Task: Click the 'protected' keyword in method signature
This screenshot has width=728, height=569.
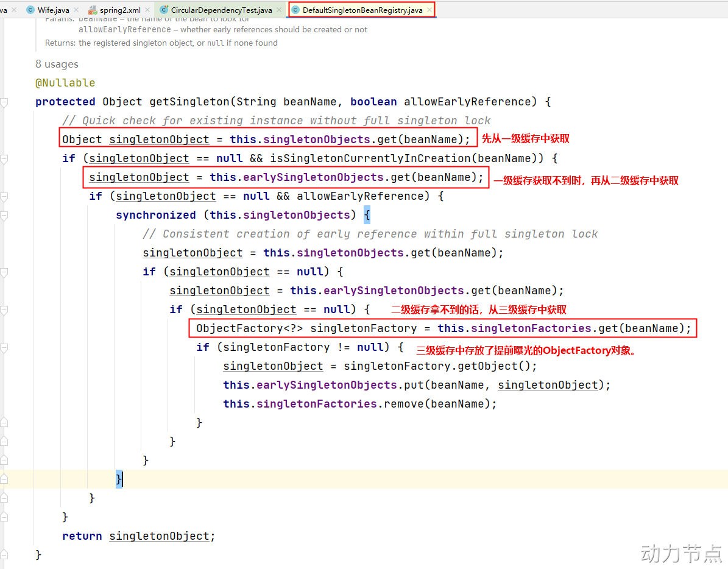Action: [x=65, y=102]
